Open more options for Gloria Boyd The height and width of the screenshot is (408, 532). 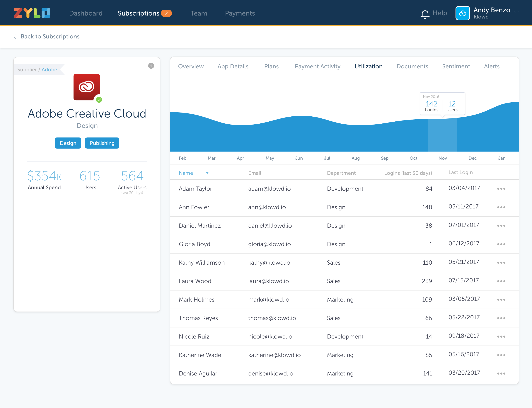(x=501, y=244)
